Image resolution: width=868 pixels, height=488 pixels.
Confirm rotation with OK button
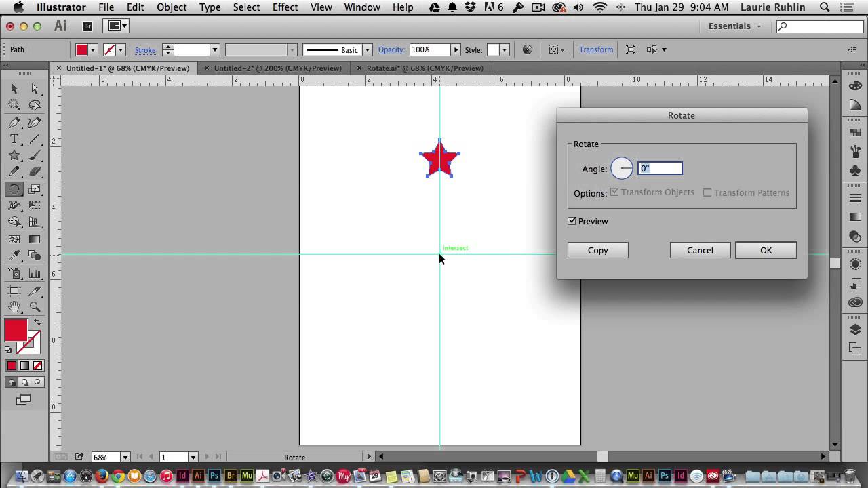pyautogui.click(x=766, y=250)
